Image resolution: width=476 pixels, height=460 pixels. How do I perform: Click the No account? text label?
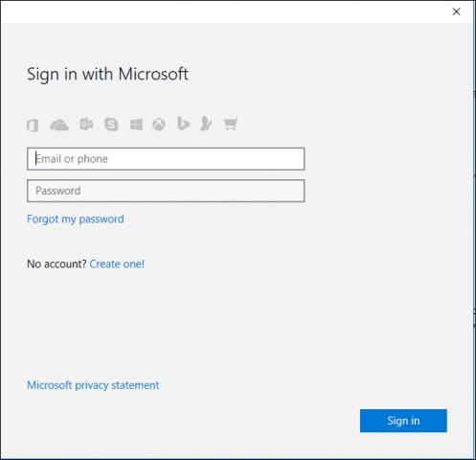pyautogui.click(x=57, y=264)
